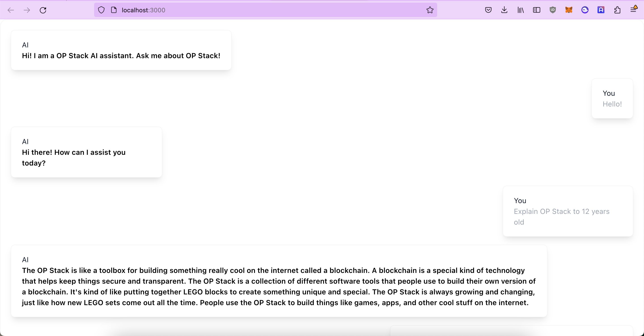Click the AI greeting message bubble
Viewport: 644px width, 336px height.
pos(121,50)
